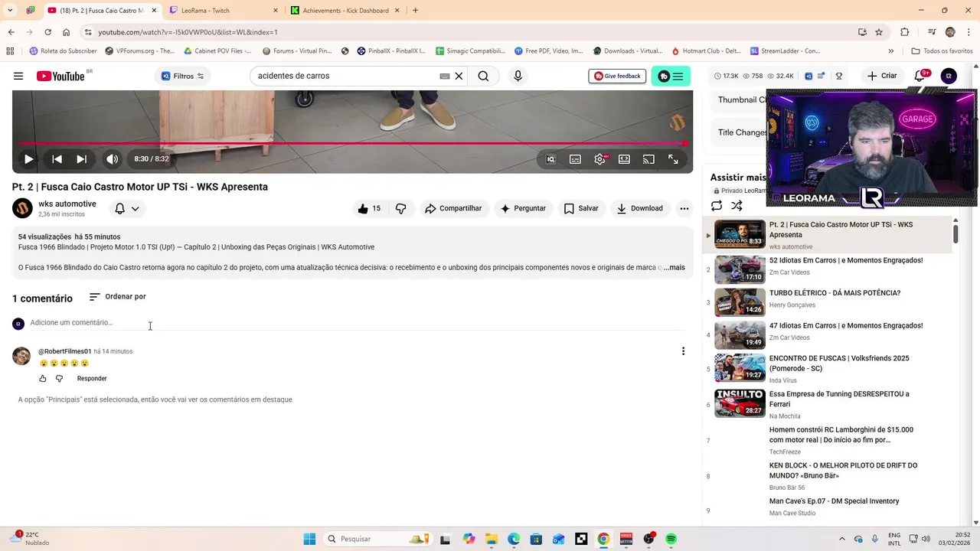This screenshot has width=980, height=551.
Task: Like RobertFilmes01's comment
Action: 43,379
